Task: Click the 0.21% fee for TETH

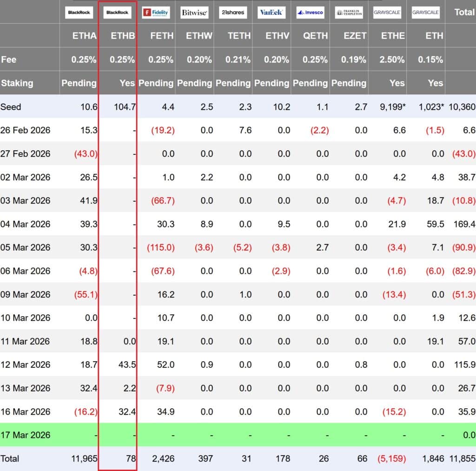Action: tap(238, 60)
